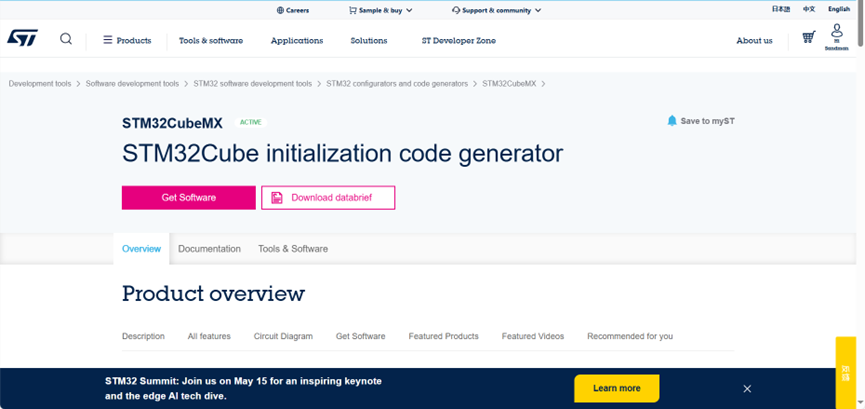Open the About us menu
The image size is (865, 409).
pyautogui.click(x=754, y=40)
